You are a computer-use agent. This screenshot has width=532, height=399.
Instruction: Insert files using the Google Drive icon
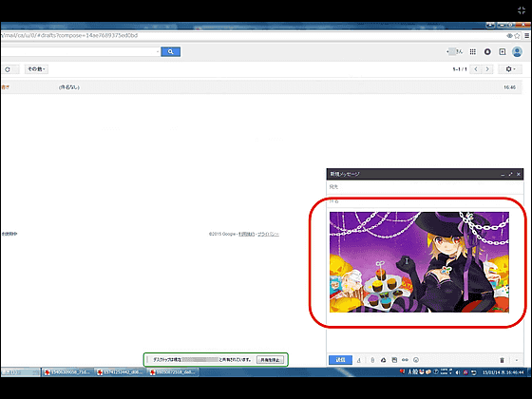[384, 360]
